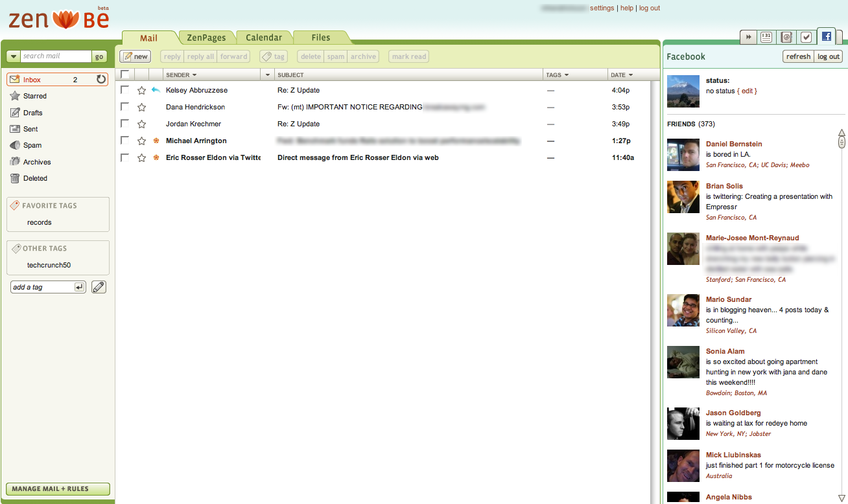848x504 pixels.
Task: Submit the new tag with enter-arrow icon
Action: tap(79, 287)
